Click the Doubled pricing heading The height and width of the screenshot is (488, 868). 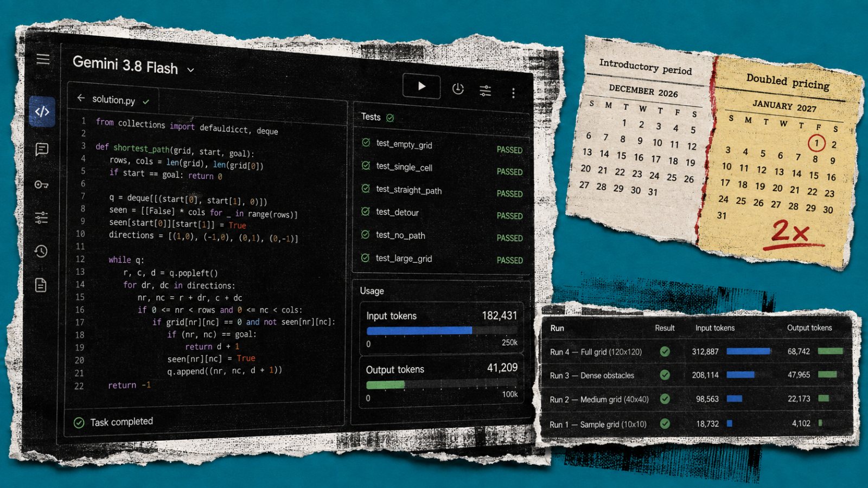(788, 82)
